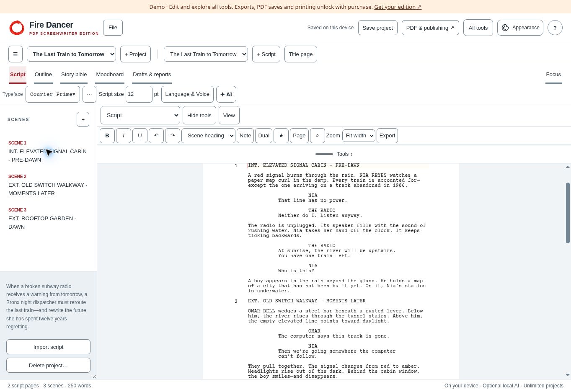Click the Tools panel drag handle
The image size is (571, 392).
[x=324, y=154]
